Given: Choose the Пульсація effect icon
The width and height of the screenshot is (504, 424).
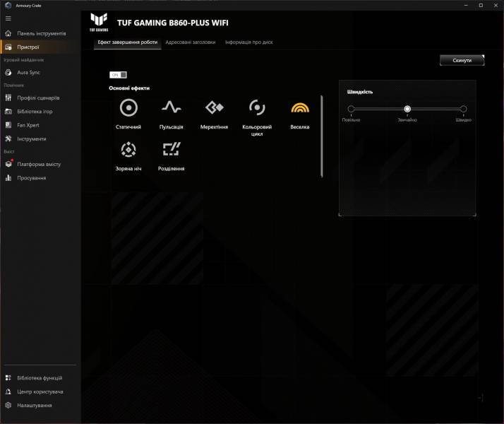Looking at the screenshot, I should tap(172, 108).
